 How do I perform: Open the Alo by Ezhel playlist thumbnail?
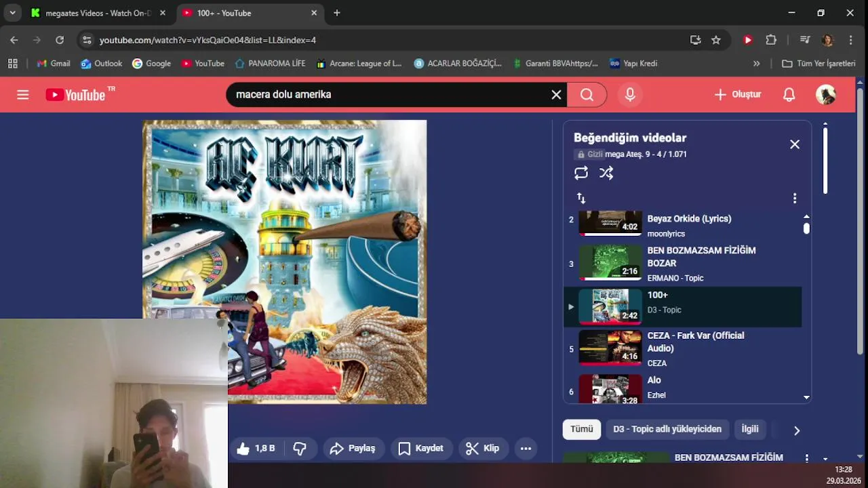tap(610, 390)
